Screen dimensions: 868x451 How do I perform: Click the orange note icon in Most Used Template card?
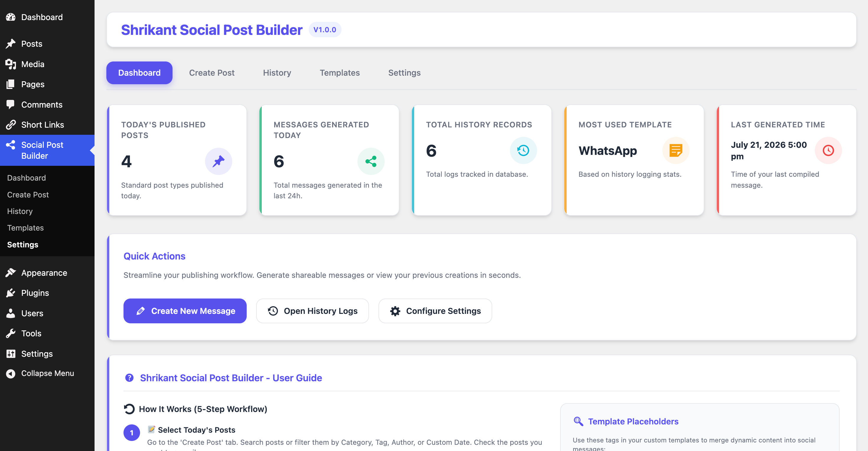click(x=676, y=150)
